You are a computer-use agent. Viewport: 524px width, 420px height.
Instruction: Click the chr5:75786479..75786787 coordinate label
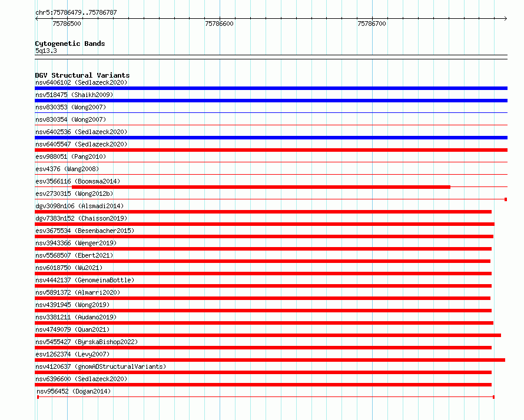(x=76, y=13)
